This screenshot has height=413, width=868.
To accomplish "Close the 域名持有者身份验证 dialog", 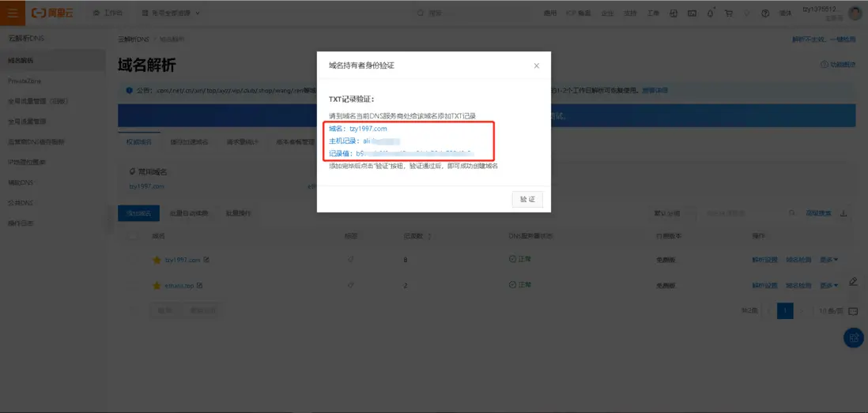I will tap(537, 66).
